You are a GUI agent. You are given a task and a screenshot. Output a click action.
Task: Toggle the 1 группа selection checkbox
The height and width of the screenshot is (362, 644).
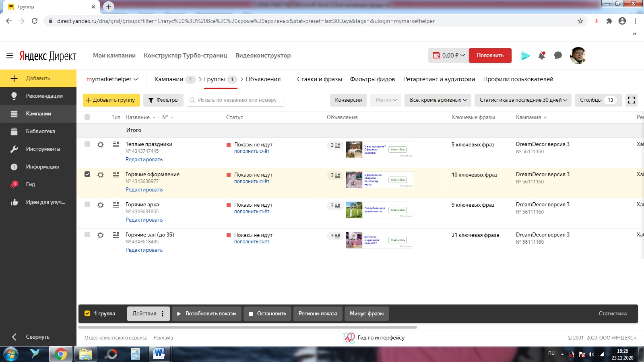[87, 313]
